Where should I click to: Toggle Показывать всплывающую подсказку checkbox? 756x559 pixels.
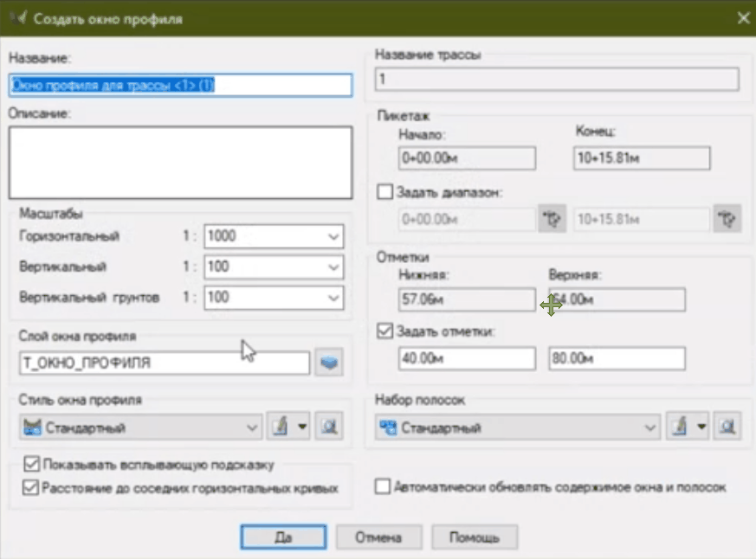[x=33, y=464]
